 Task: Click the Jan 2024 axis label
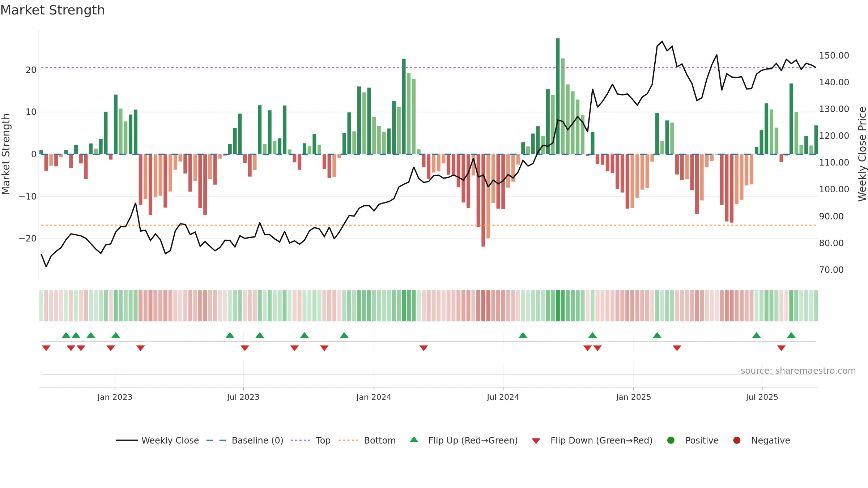click(x=374, y=397)
